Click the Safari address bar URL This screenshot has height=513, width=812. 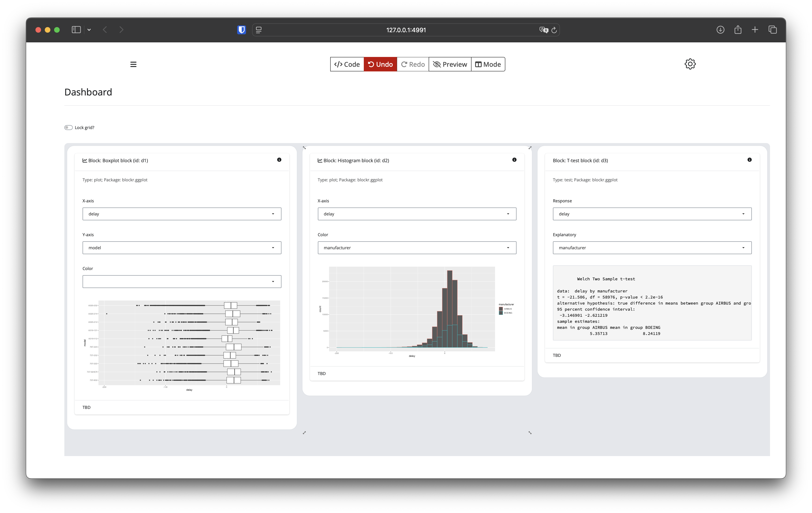406,30
